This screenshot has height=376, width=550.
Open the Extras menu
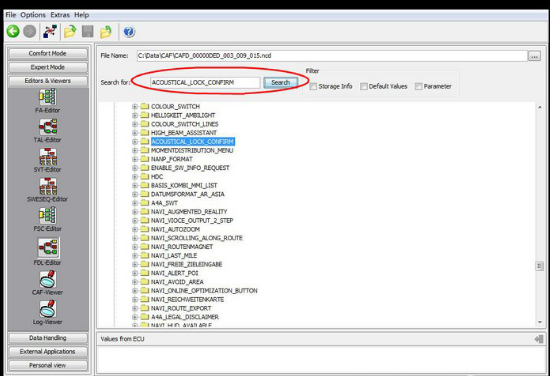point(60,15)
